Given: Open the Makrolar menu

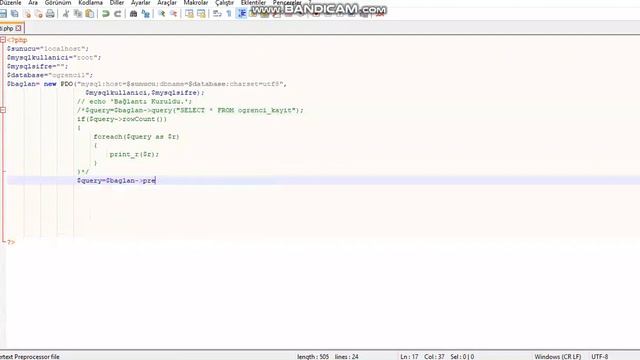Looking at the screenshot, I should tap(196, 3).
